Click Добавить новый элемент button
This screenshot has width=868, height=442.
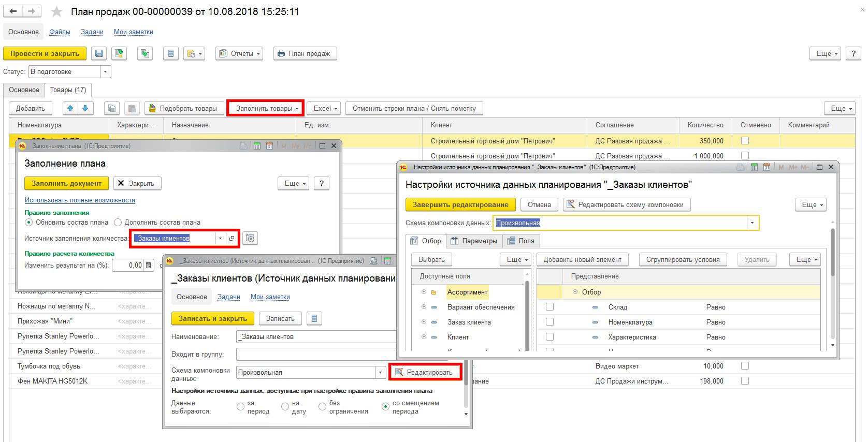[583, 259]
